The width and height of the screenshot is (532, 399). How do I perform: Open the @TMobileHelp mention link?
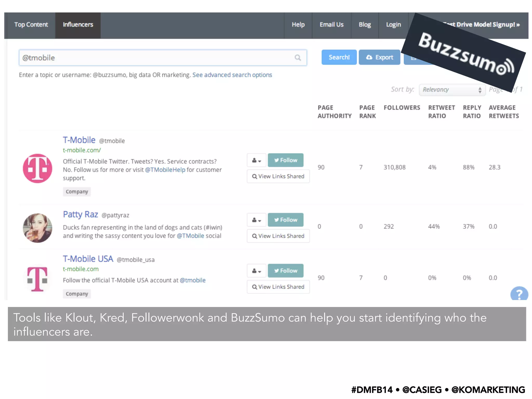[x=165, y=170]
